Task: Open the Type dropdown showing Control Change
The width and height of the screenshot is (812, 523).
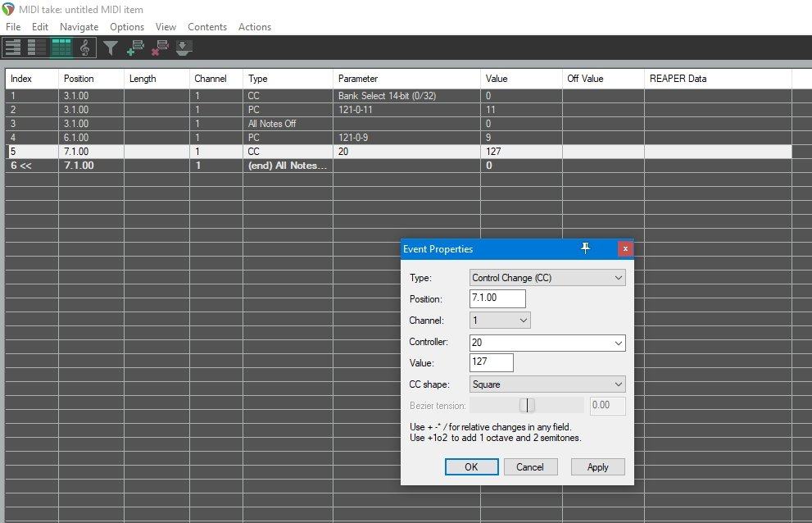Action: pos(547,278)
